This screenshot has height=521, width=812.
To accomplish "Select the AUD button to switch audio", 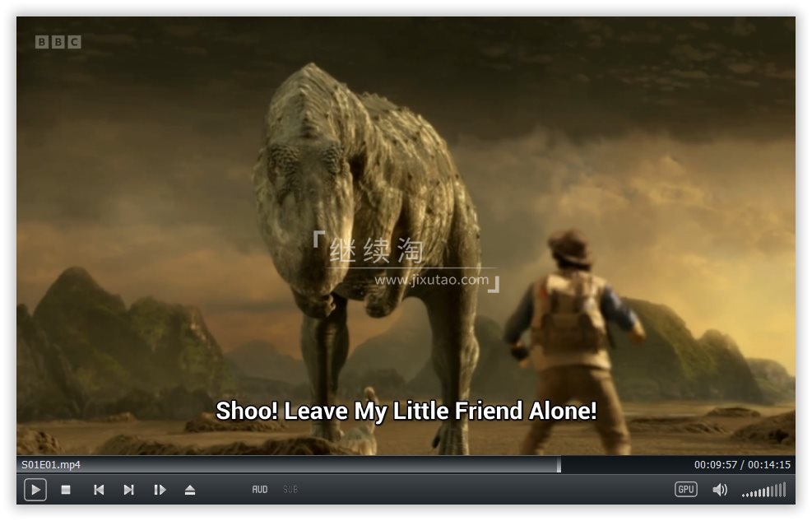I will pyautogui.click(x=259, y=490).
